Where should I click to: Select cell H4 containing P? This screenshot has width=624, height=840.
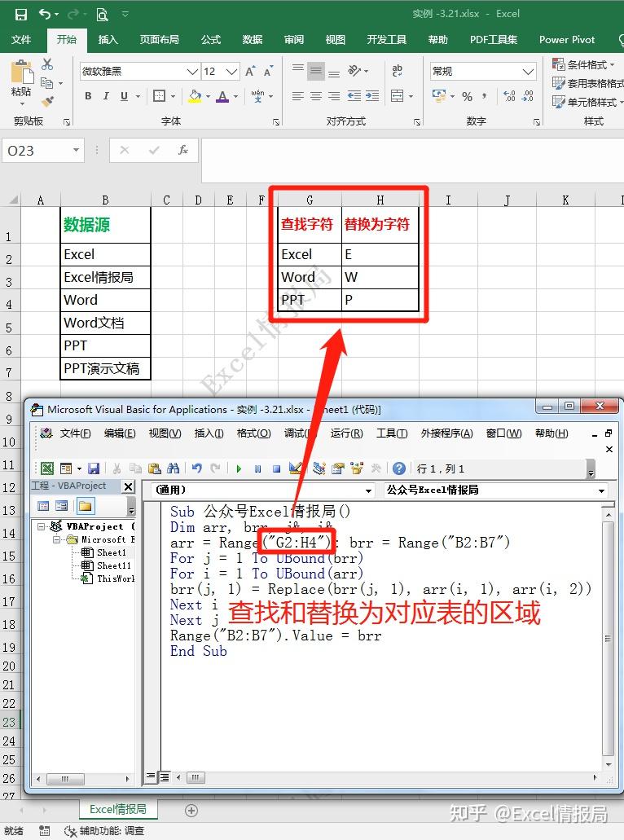pos(380,300)
